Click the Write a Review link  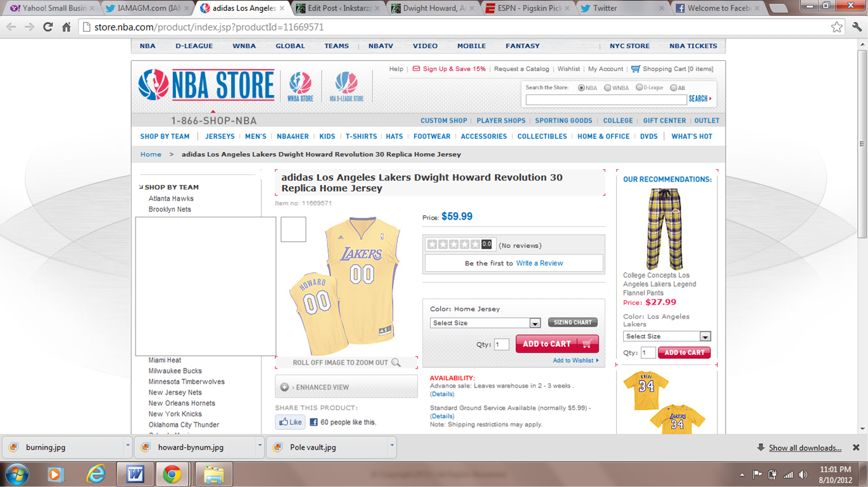(539, 263)
